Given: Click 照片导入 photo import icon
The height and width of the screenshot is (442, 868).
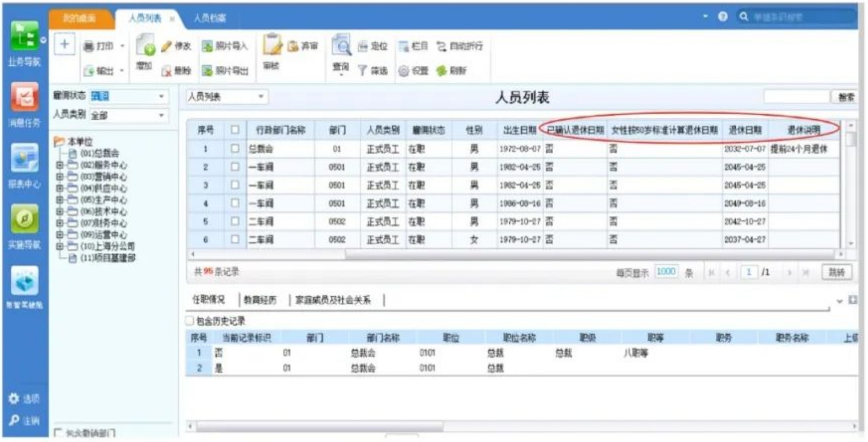Looking at the screenshot, I should point(207,46).
